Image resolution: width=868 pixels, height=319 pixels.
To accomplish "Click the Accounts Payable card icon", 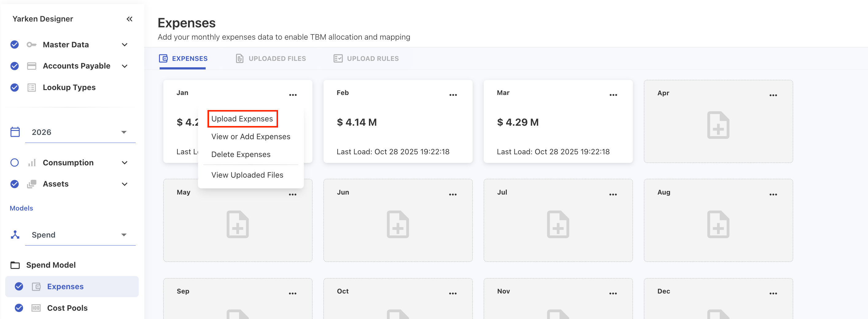I will pyautogui.click(x=31, y=66).
